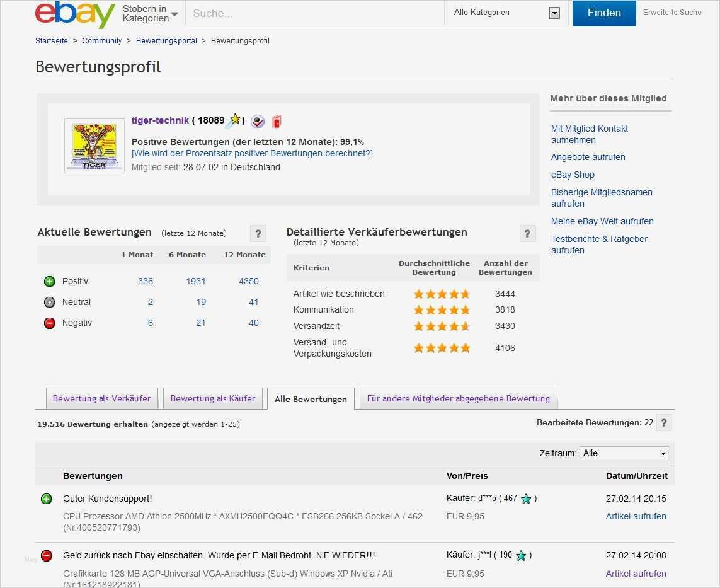Screen dimensions: 720x588
Task: Open 6 negative ratings for 1 Monat
Action: click(150, 323)
